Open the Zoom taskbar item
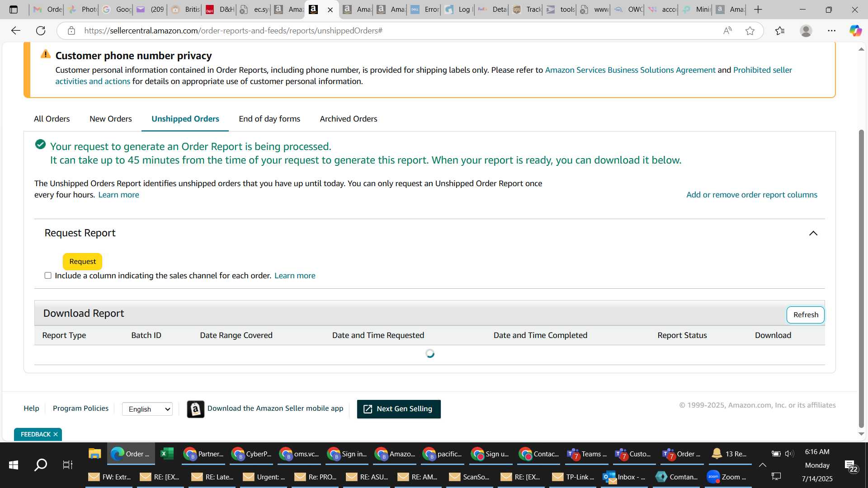Viewport: 868px width, 488px height. (727, 477)
